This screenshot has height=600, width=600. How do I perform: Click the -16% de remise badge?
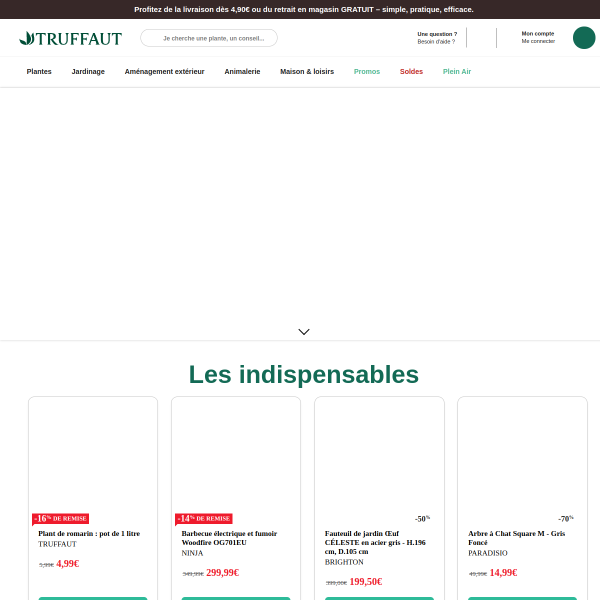tap(60, 519)
